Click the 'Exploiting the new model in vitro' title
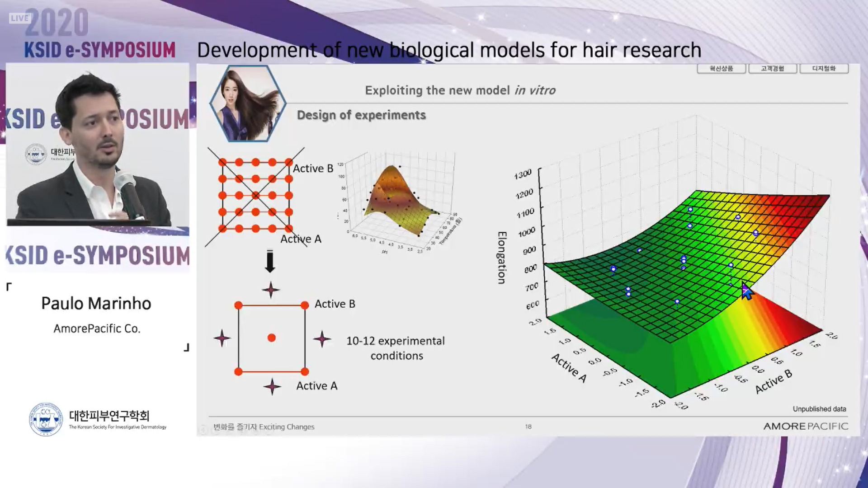 [x=460, y=90]
